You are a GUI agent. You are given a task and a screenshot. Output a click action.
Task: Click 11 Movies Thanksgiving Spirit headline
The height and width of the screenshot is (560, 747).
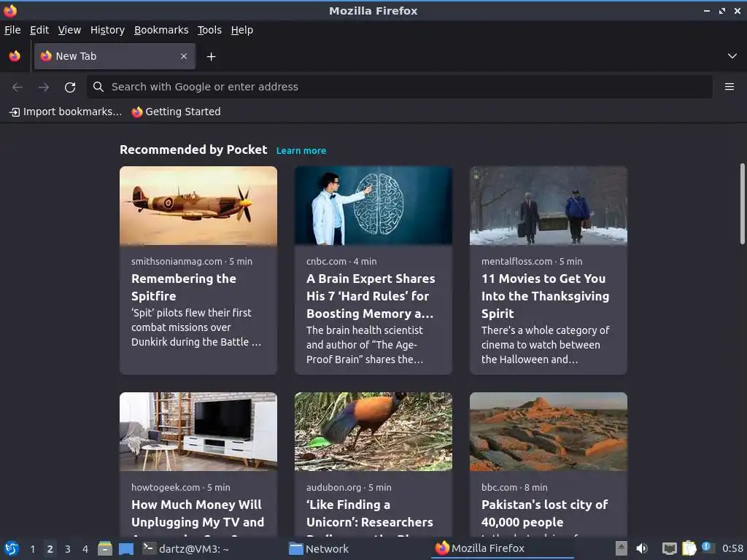545,296
